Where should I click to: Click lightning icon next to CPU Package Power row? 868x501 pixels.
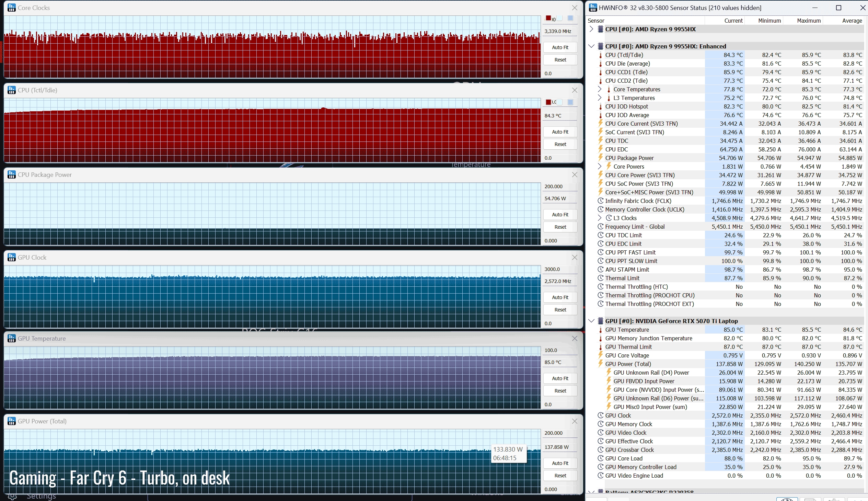(601, 158)
